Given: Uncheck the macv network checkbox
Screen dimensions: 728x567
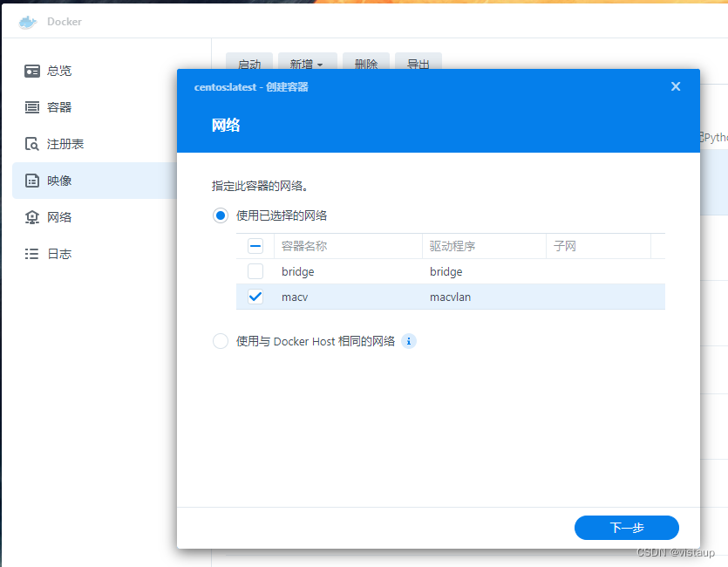Looking at the screenshot, I should 255,297.
